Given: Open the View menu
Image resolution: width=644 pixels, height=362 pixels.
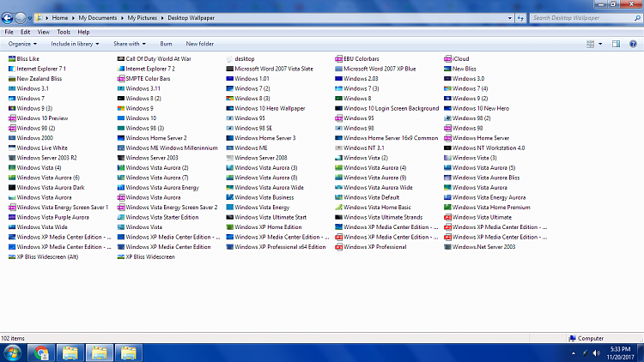Looking at the screenshot, I should point(44,32).
